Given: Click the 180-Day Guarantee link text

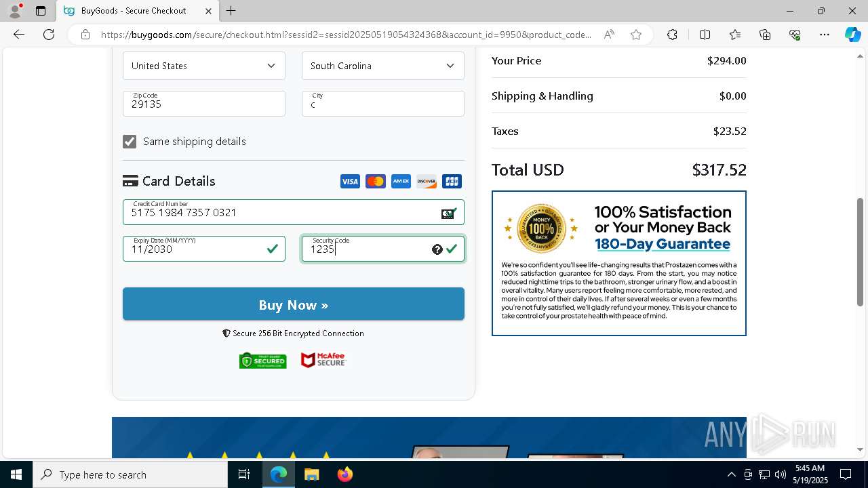Looking at the screenshot, I should 663,244.
